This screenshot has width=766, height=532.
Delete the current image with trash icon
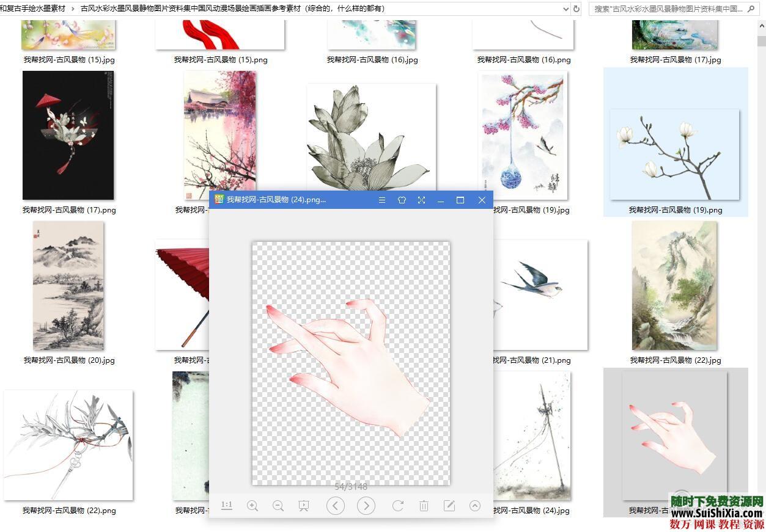pyautogui.click(x=424, y=506)
